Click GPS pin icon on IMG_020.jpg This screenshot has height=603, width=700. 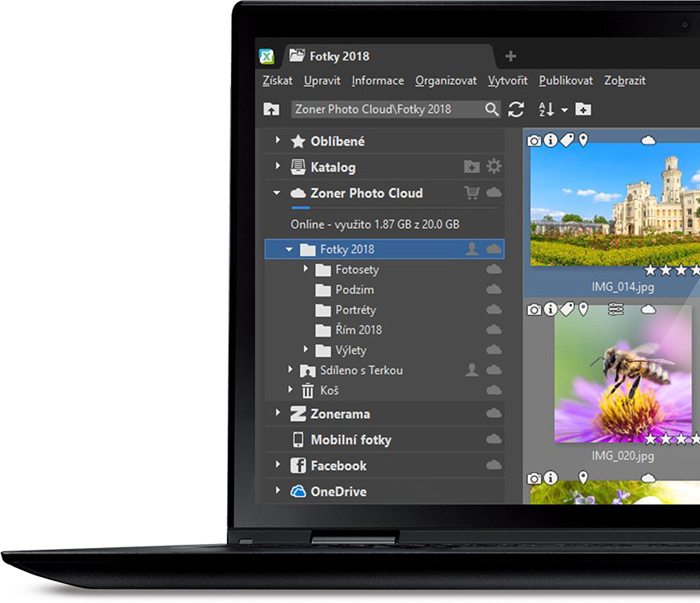[583, 309]
